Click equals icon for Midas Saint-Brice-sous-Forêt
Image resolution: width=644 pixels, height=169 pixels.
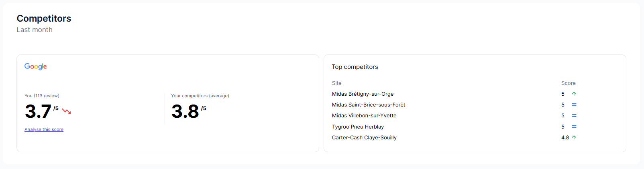tap(574, 105)
